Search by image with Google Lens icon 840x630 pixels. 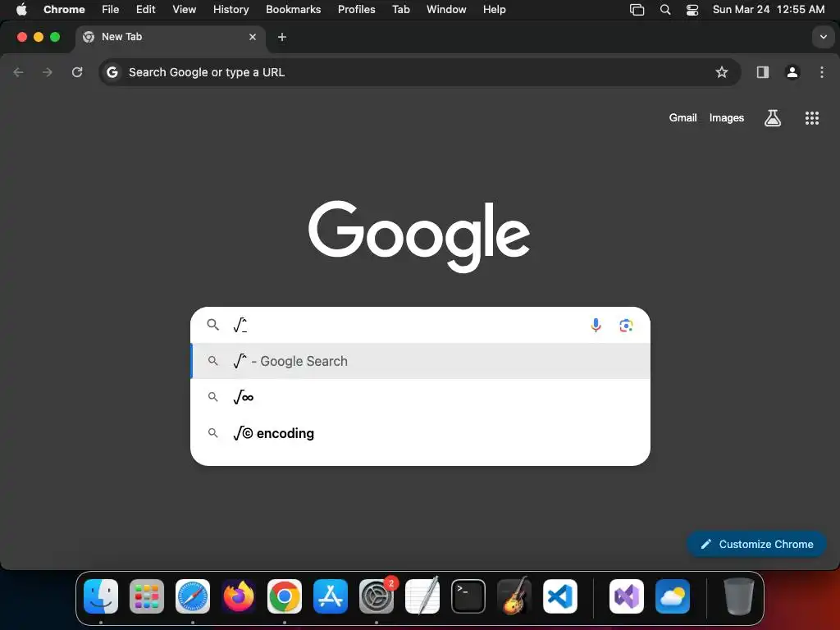626,325
